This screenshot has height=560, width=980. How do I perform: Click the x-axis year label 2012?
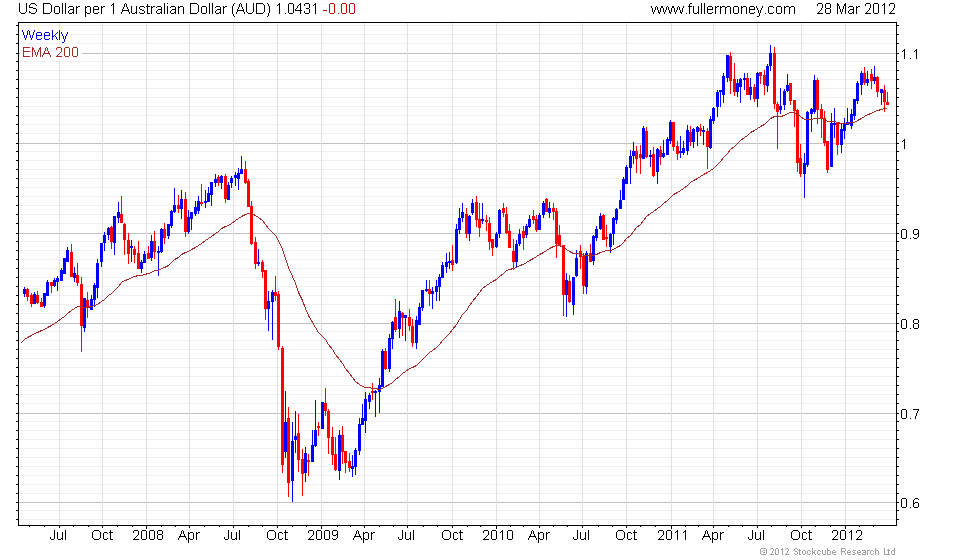point(847,536)
